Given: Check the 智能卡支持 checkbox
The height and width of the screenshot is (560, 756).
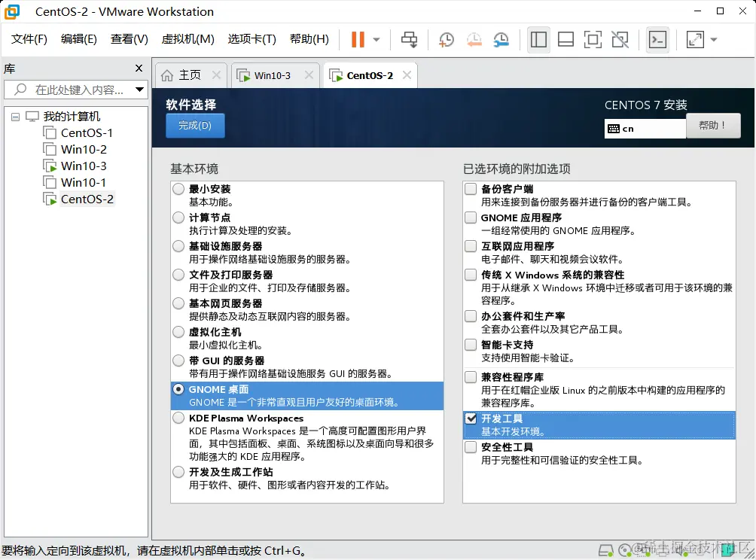Looking at the screenshot, I should 471,345.
